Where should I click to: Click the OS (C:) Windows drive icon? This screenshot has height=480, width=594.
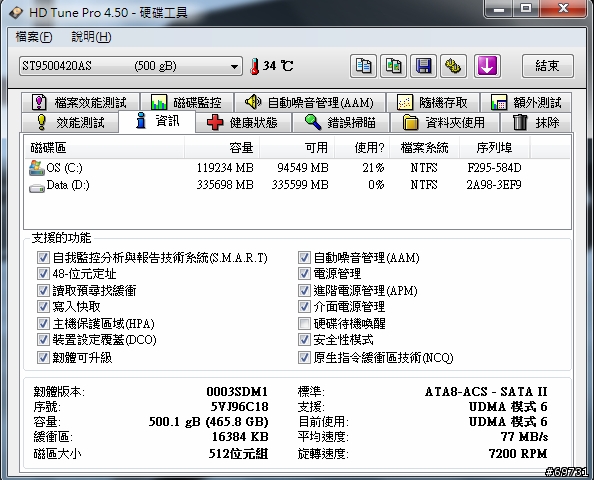(x=36, y=168)
